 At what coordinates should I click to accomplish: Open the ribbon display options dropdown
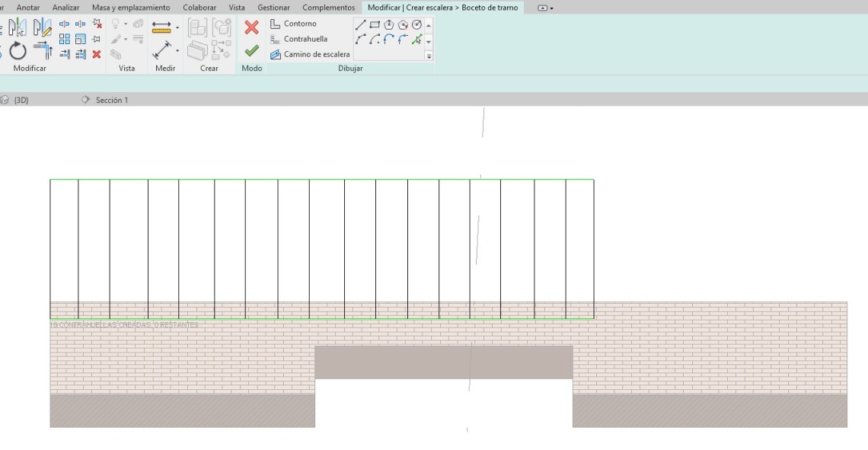click(545, 8)
